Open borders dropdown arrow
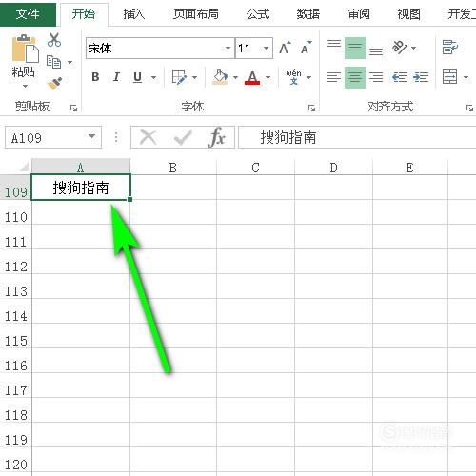 click(194, 77)
